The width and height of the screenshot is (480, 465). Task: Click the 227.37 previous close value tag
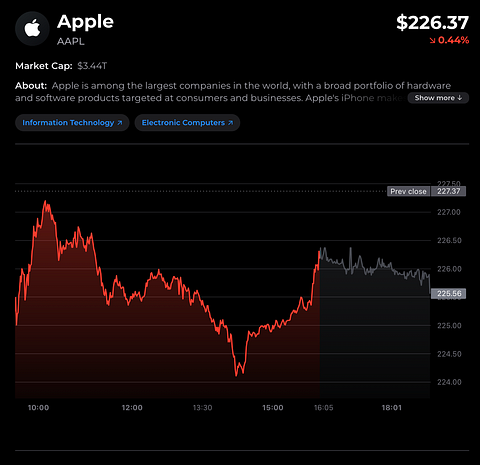[448, 191]
